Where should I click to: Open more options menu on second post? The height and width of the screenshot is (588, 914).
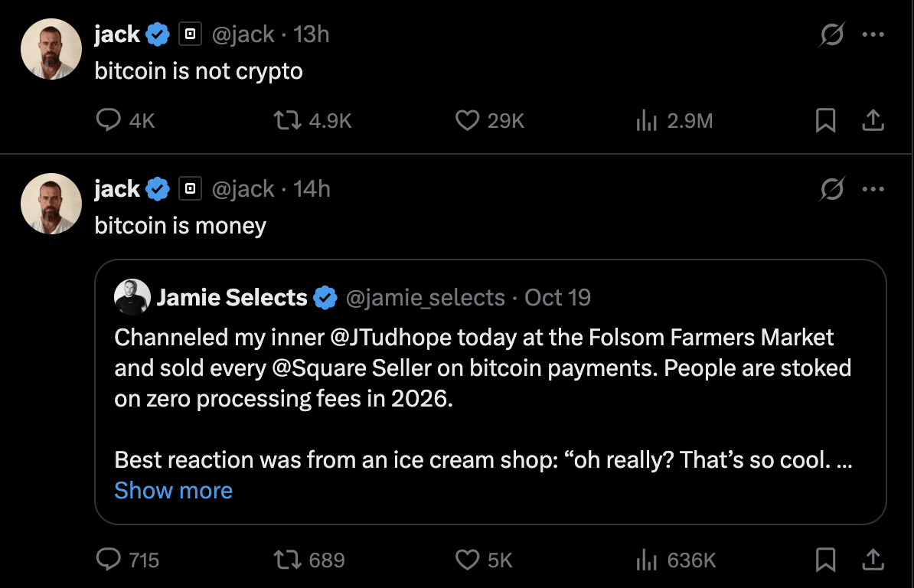tap(873, 189)
